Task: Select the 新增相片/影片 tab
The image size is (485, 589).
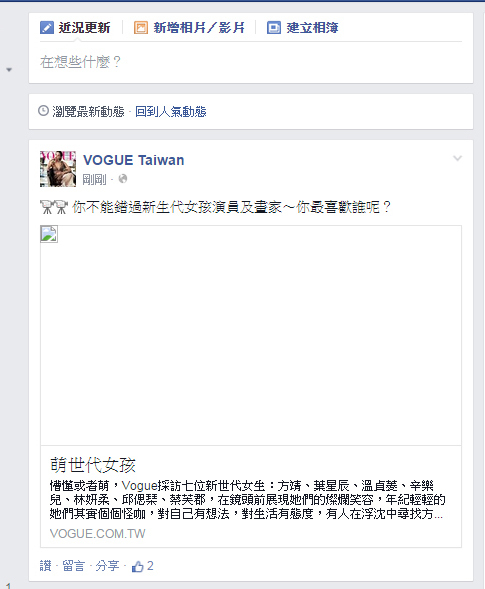Action: point(189,27)
